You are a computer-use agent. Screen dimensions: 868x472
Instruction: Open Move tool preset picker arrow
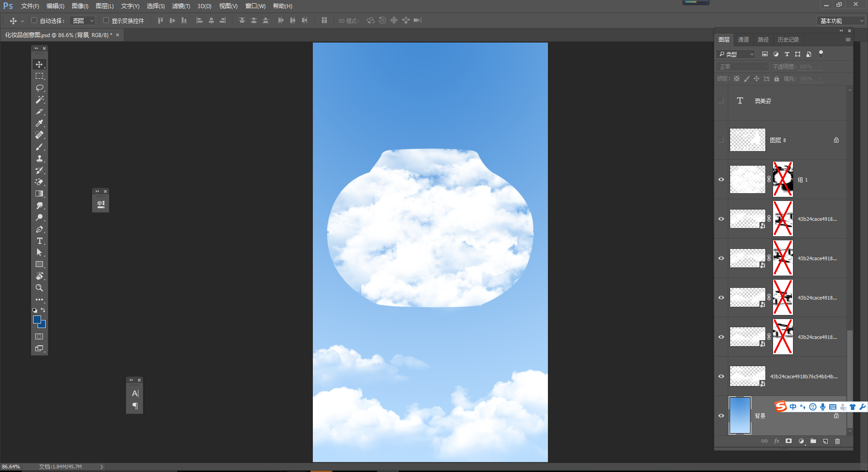22,21
